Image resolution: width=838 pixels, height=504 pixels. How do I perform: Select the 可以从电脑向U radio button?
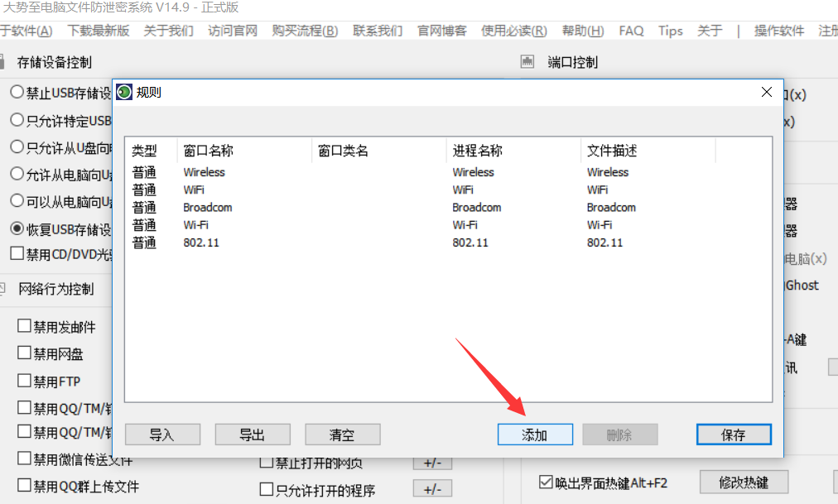[17, 201]
